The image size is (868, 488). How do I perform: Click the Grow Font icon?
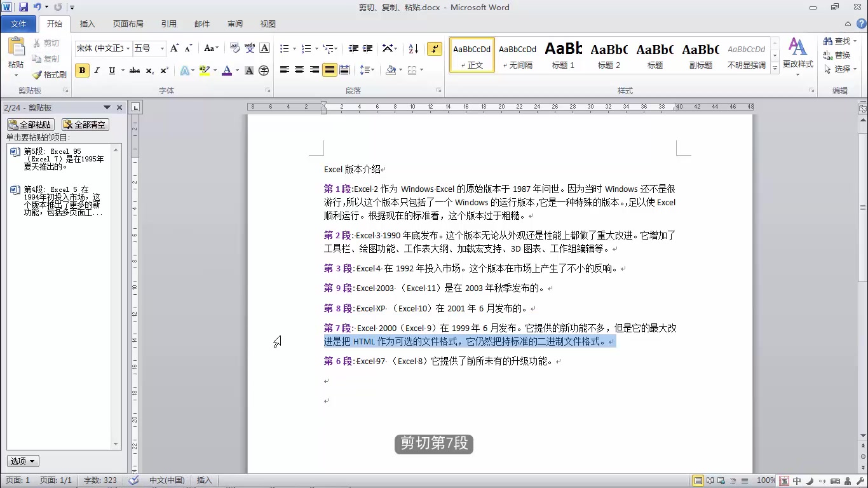[175, 48]
